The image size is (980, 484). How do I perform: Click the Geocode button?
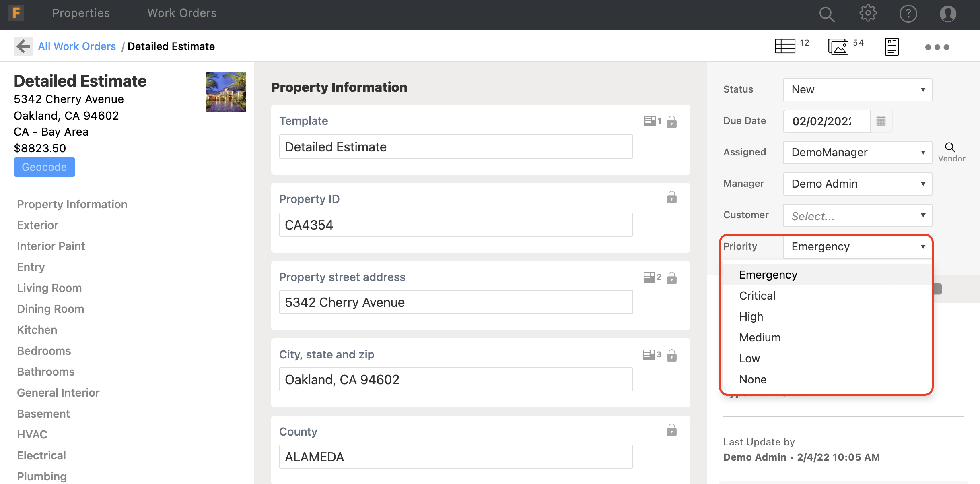(44, 167)
